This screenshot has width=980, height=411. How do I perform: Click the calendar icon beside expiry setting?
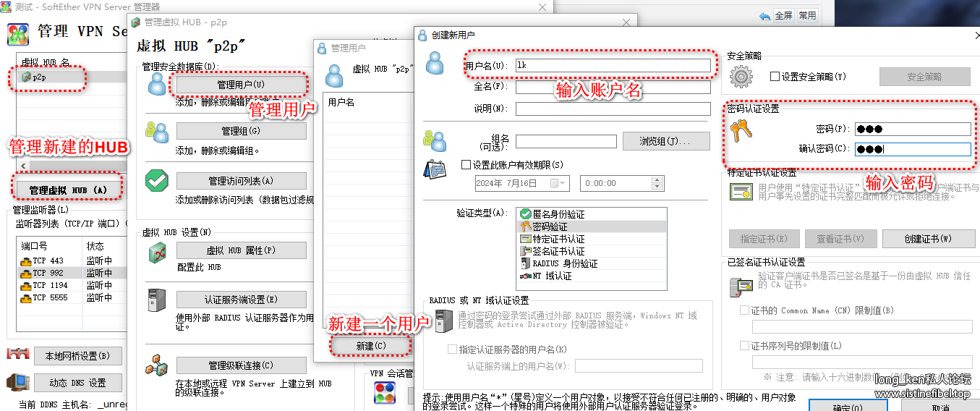tap(435, 169)
